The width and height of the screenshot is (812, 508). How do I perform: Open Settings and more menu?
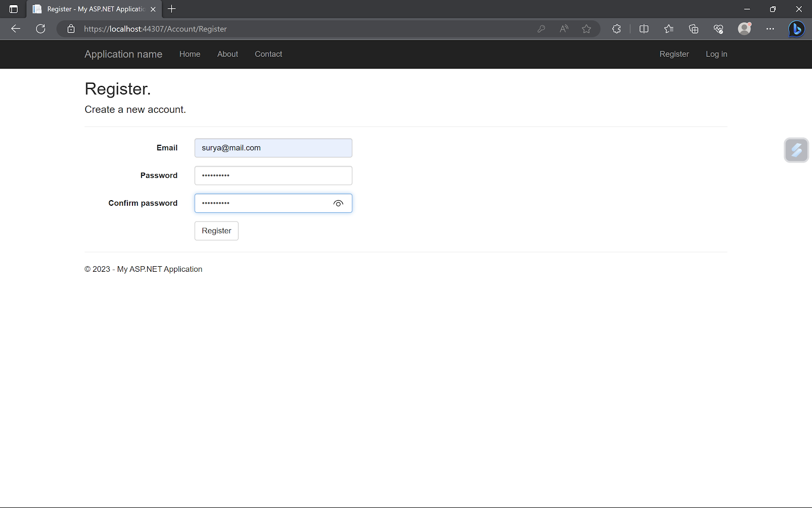(770, 29)
